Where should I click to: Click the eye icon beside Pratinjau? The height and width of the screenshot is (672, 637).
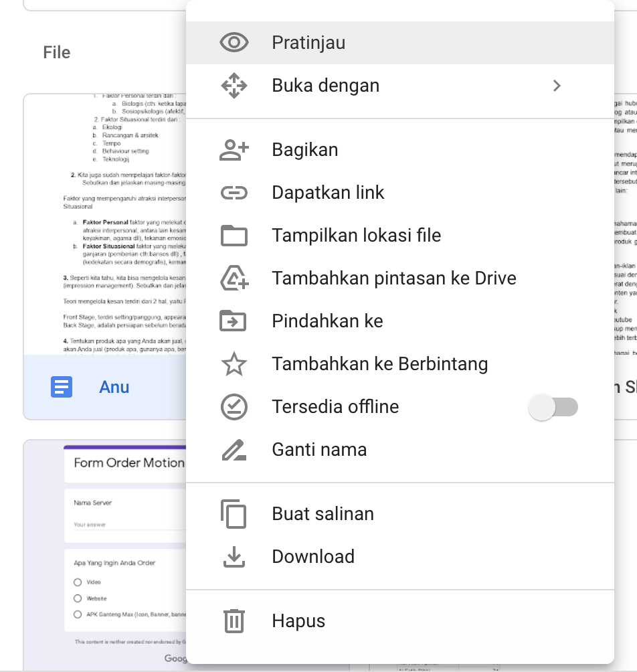[234, 43]
